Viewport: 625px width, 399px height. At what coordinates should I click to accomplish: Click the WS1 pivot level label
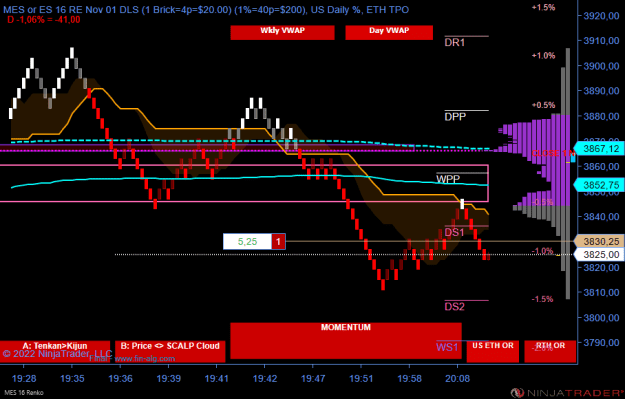pyautogui.click(x=447, y=347)
